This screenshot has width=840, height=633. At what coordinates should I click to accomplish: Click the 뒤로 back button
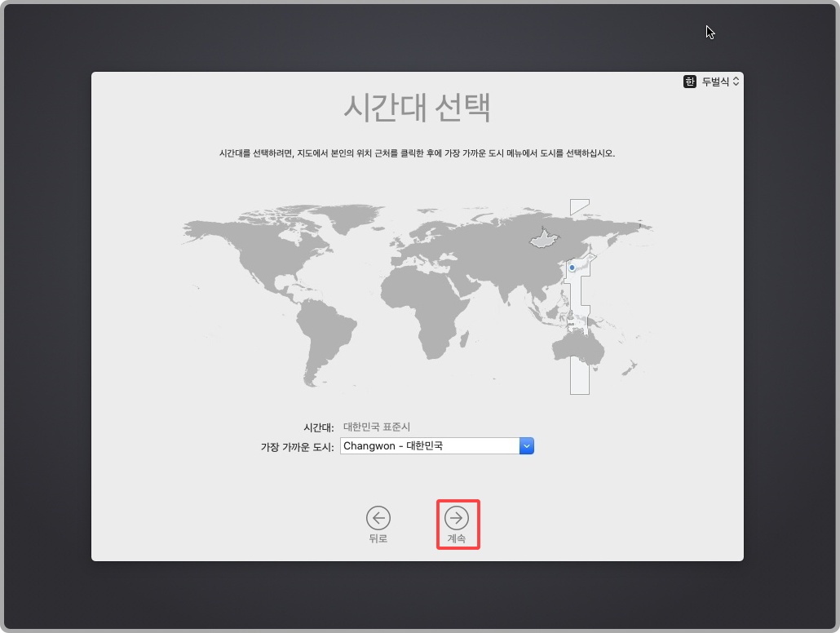click(x=378, y=525)
